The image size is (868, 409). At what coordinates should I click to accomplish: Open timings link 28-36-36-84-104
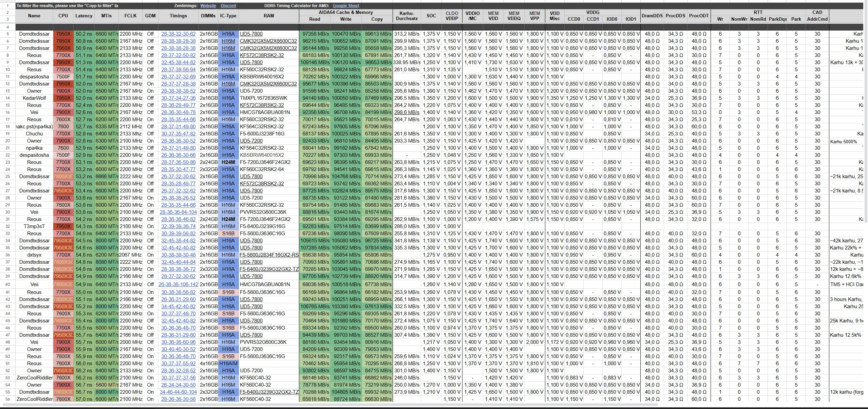tap(178, 212)
